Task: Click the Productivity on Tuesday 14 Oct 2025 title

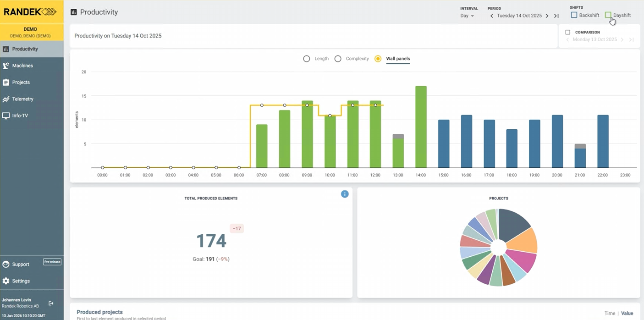Action: pyautogui.click(x=118, y=36)
